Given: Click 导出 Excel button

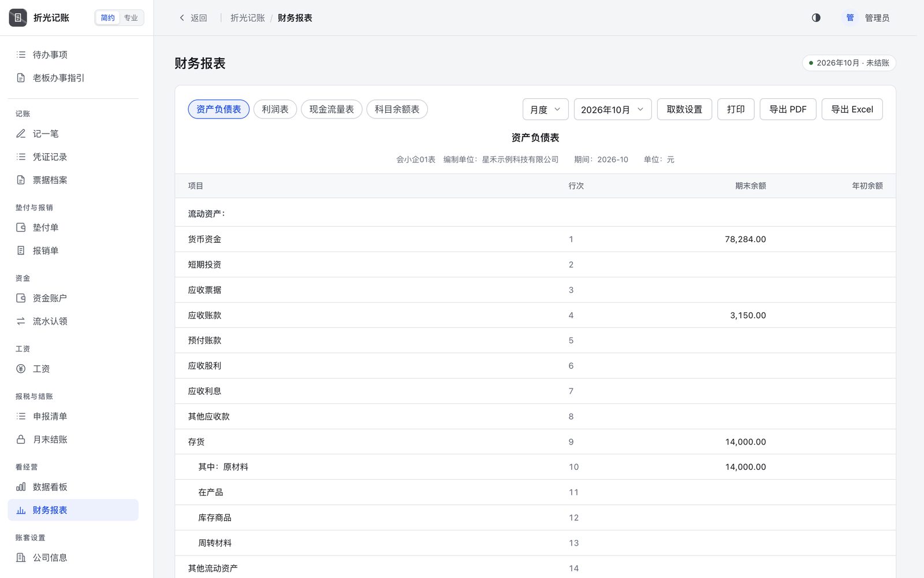Looking at the screenshot, I should [852, 109].
